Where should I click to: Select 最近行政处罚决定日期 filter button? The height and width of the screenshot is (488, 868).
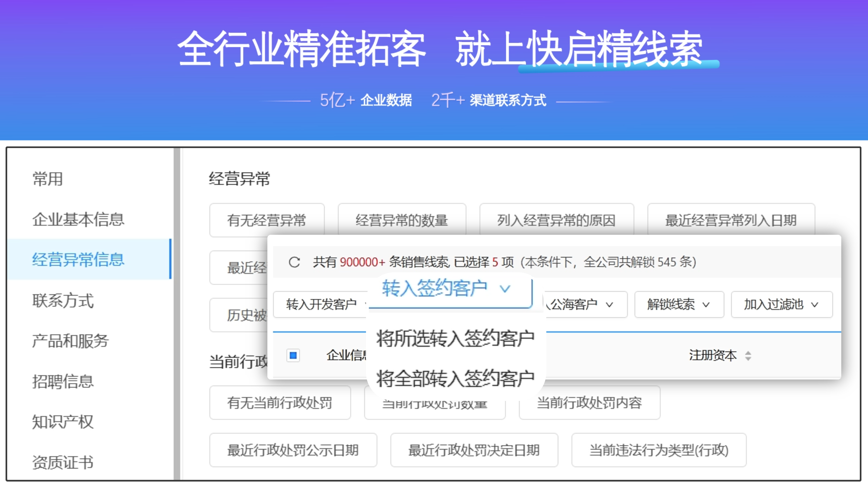[474, 450]
